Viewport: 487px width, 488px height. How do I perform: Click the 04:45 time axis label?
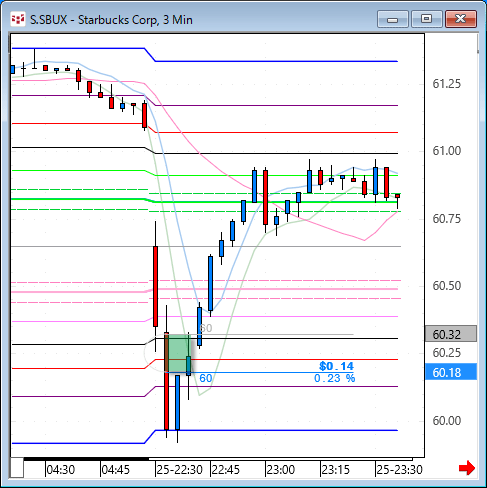click(115, 470)
